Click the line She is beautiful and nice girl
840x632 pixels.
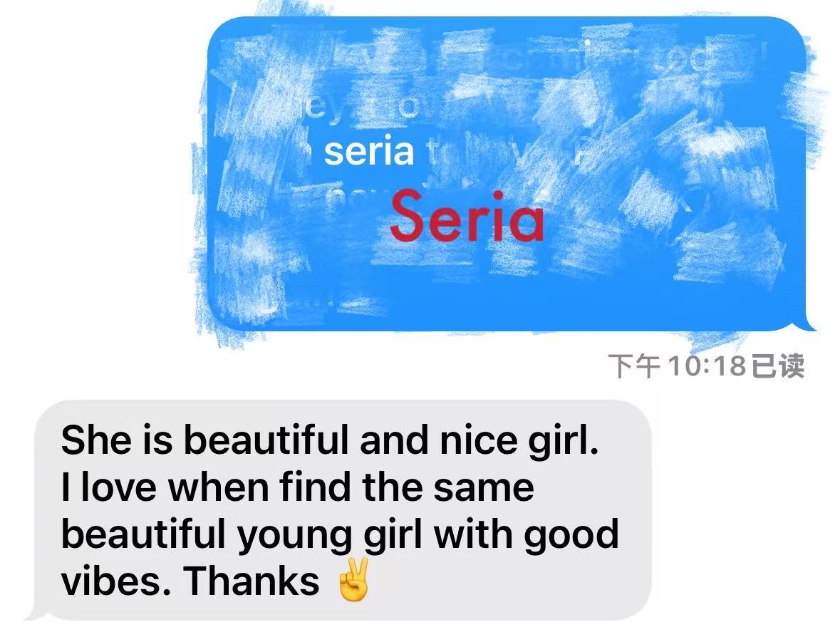330,440
